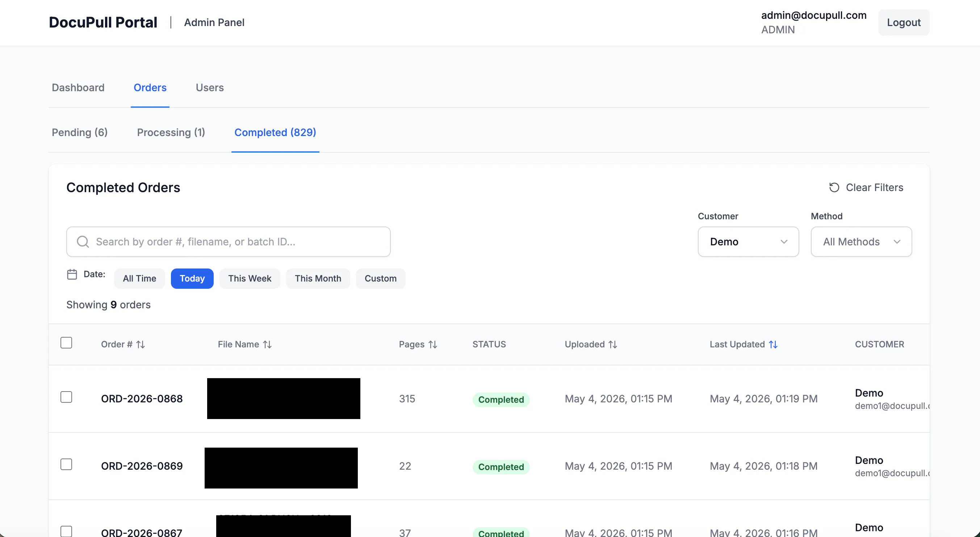Viewport: 980px width, 537px height.
Task: Click the DocuPull Portal title
Action: [103, 22]
